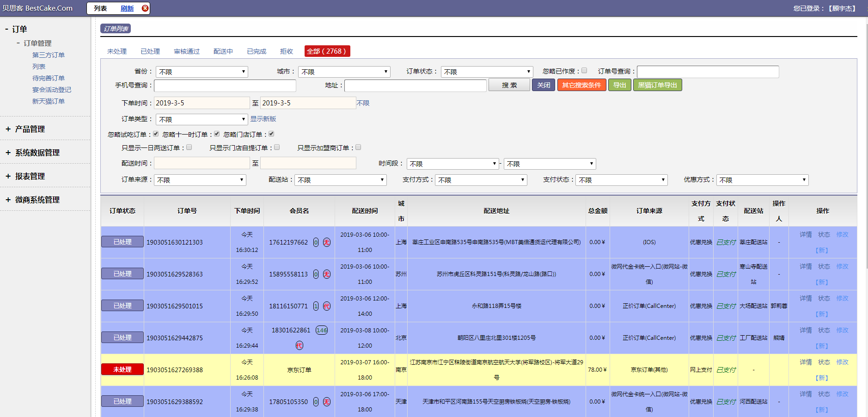Open the 支付方式 dropdown
This screenshot has width=868, height=417.
coord(481,180)
